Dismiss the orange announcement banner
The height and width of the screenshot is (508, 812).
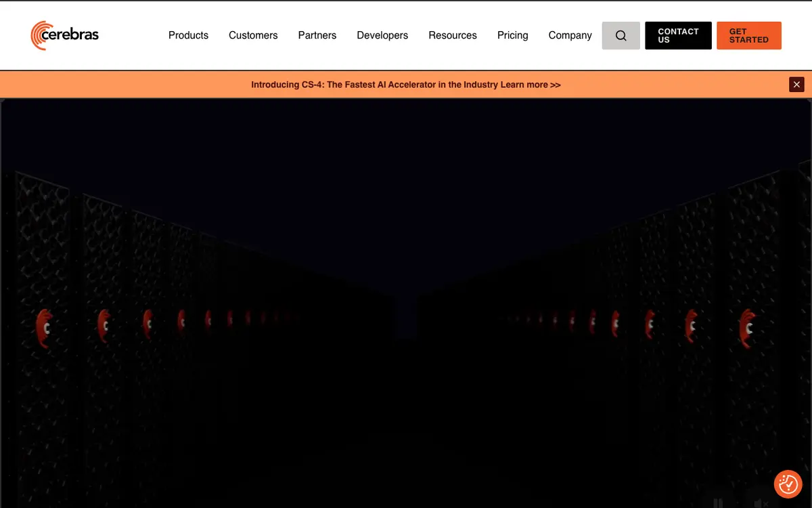(x=796, y=85)
